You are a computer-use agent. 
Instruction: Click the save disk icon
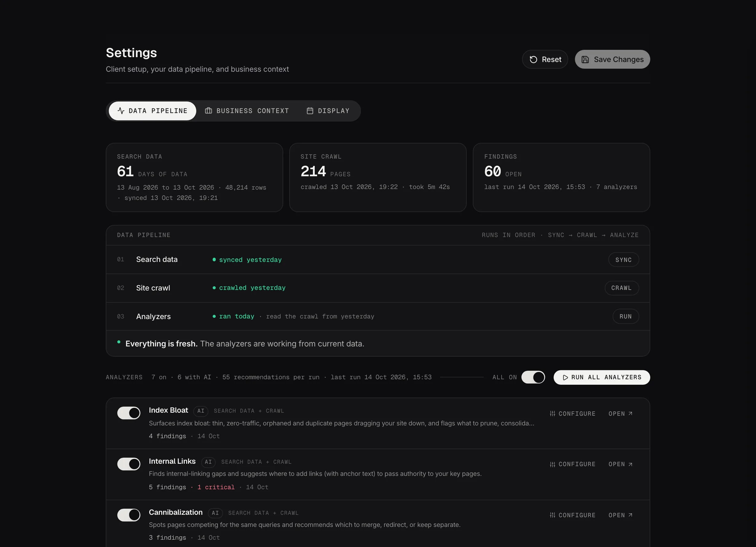[585, 59]
